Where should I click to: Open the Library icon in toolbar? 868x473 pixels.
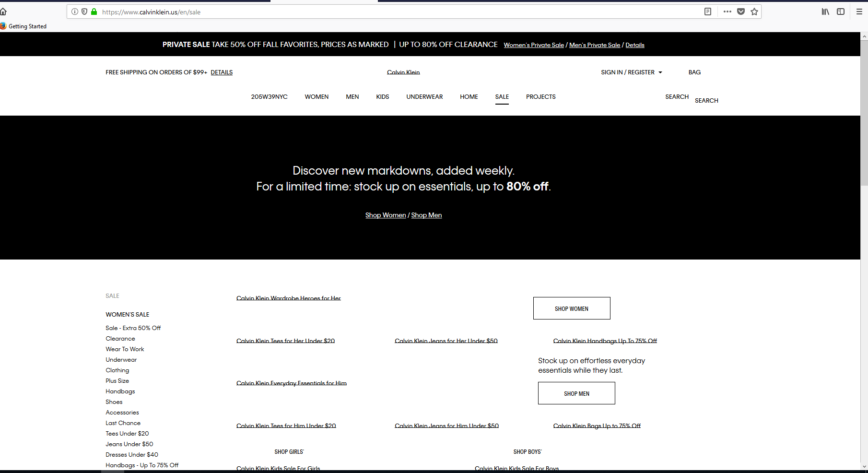coord(825,12)
